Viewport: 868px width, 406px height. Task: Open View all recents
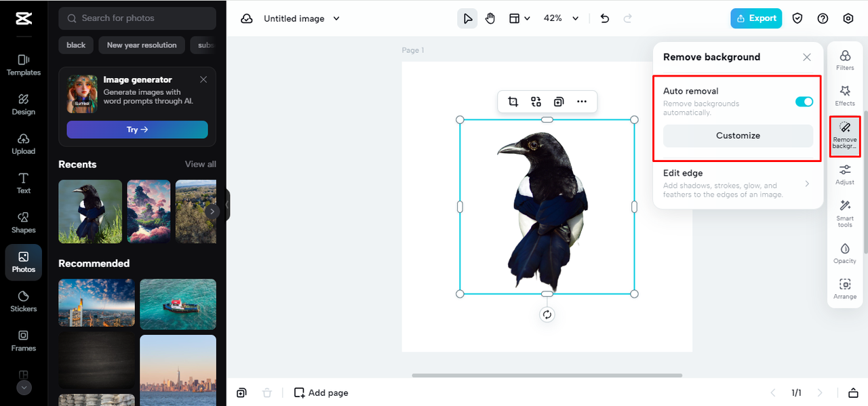[201, 164]
